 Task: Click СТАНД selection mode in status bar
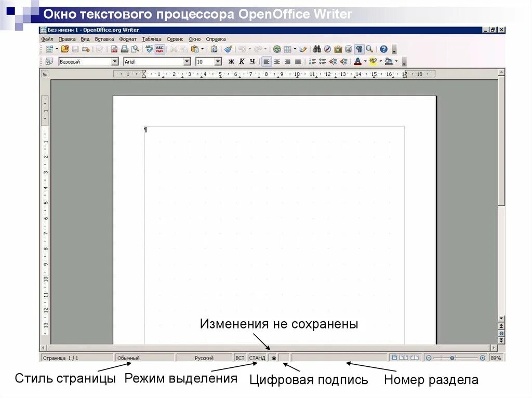pyautogui.click(x=257, y=358)
